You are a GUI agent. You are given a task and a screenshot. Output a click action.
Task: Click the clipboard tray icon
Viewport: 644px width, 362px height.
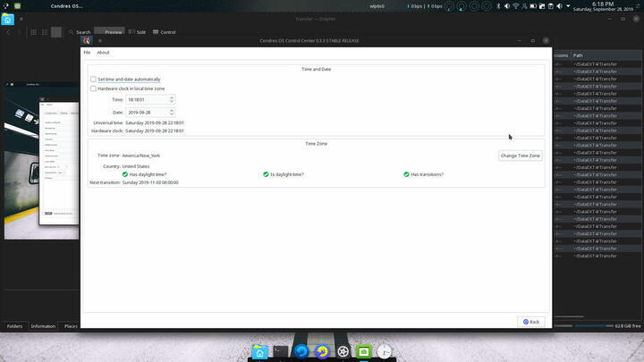pos(551,6)
